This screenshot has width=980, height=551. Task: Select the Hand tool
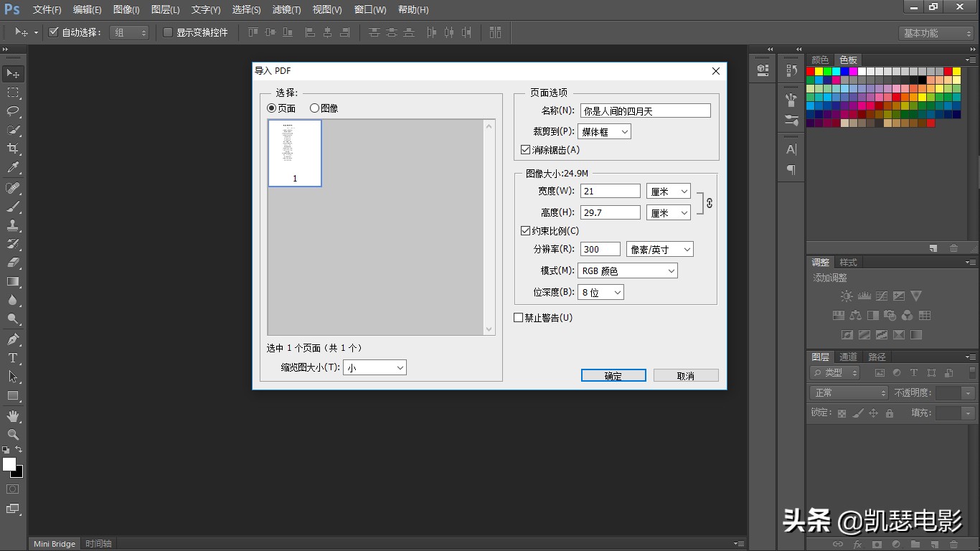[13, 416]
